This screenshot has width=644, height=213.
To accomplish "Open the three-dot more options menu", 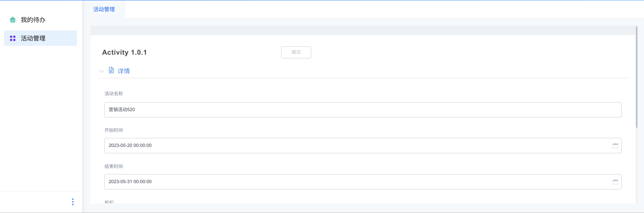I will click(x=73, y=202).
